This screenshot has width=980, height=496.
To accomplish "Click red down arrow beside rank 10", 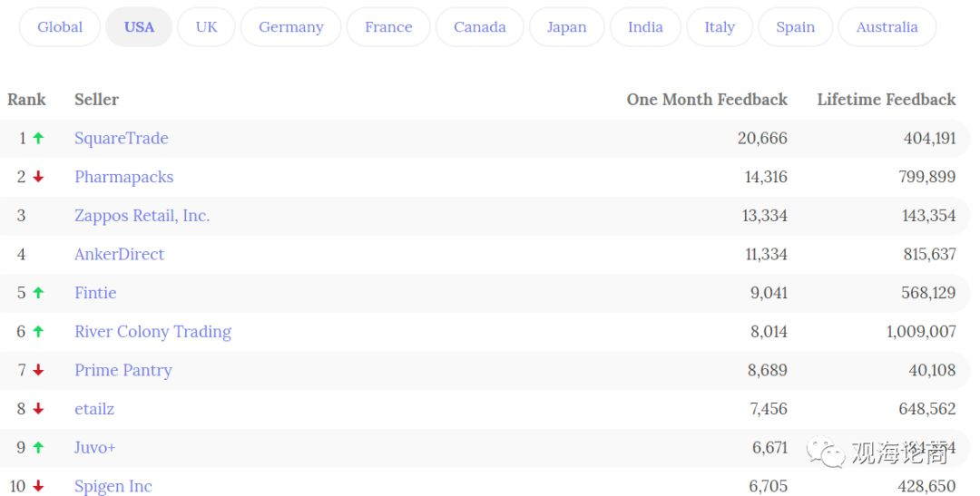I will [x=38, y=486].
